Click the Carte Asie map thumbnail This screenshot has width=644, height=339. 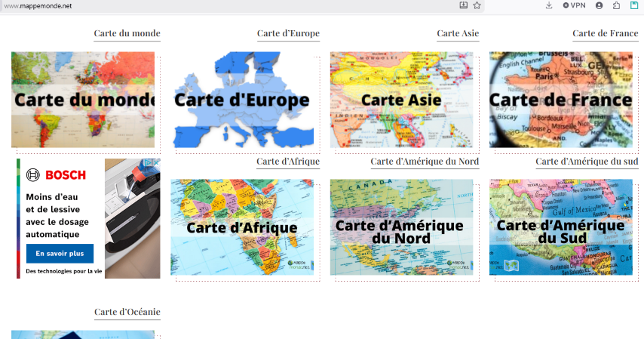tap(402, 100)
